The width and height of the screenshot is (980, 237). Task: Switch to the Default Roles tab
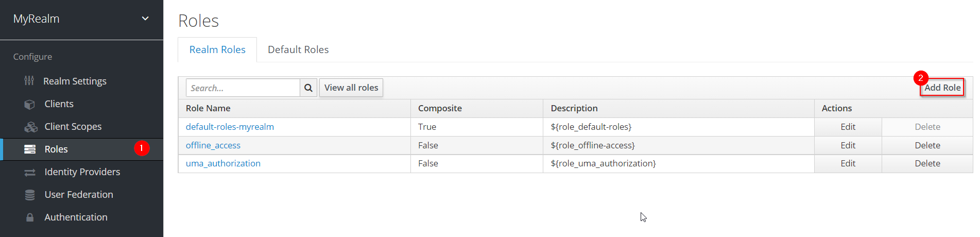point(298,49)
